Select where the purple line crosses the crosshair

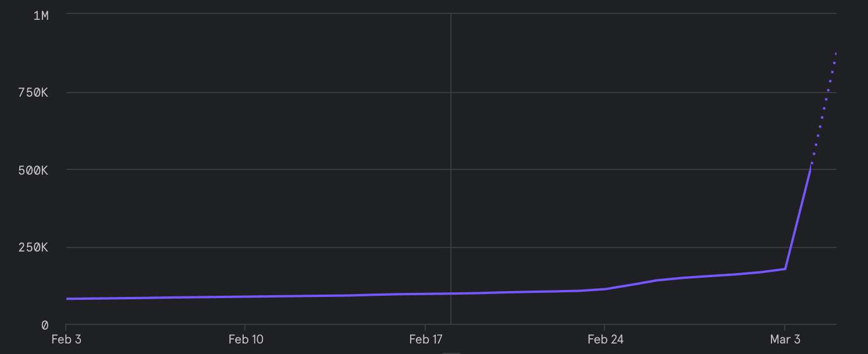[451, 293]
